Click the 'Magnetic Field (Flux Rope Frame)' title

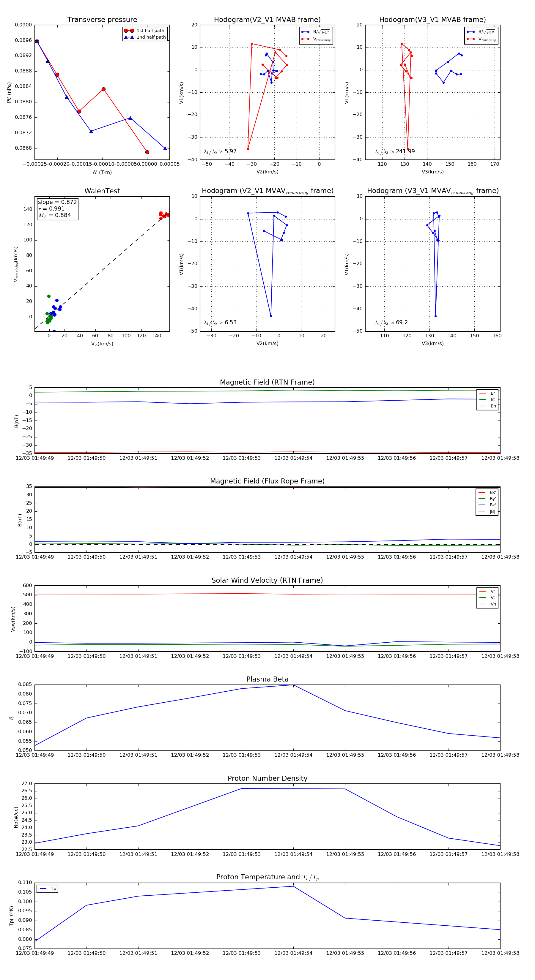click(267, 481)
